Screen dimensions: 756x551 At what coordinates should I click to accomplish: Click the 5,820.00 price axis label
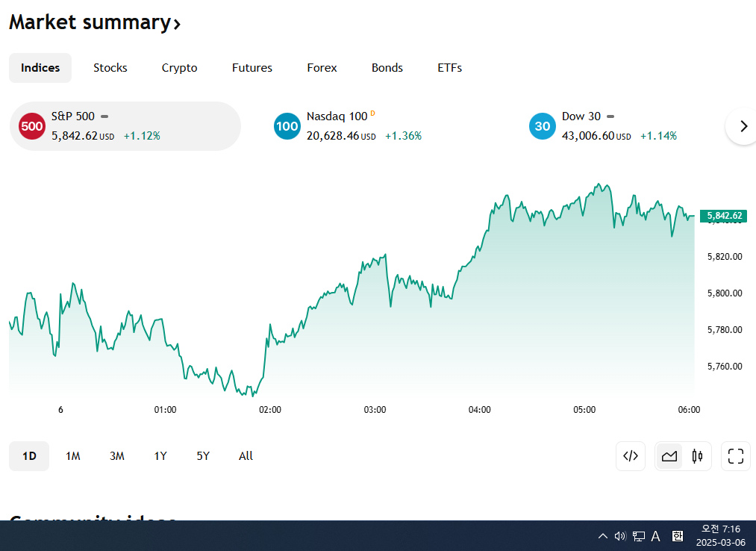coord(725,257)
